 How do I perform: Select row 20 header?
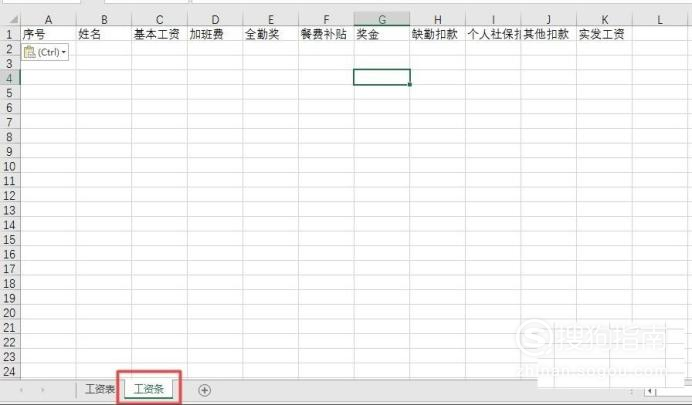(10, 313)
